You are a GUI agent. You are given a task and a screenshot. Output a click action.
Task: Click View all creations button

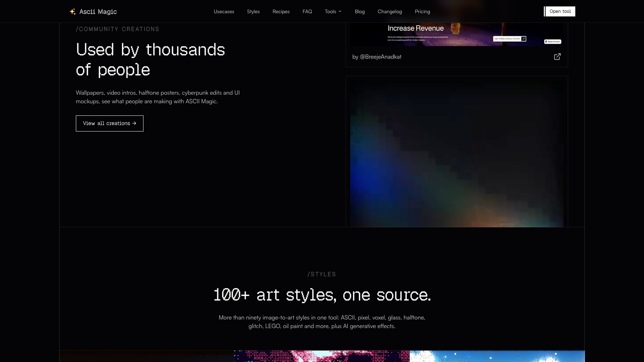pyautogui.click(x=109, y=123)
